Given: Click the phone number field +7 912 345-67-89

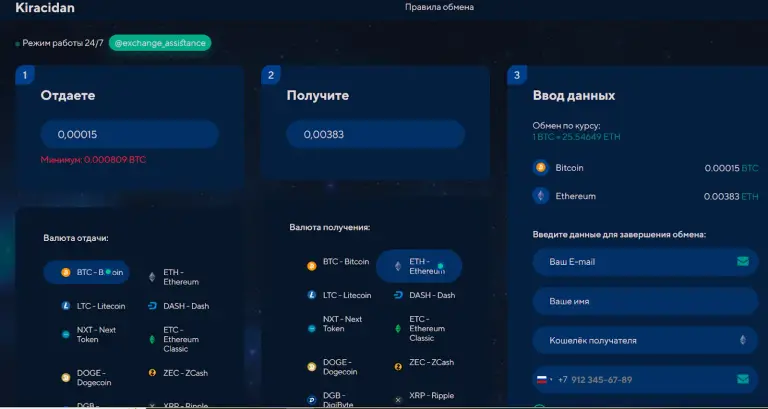Looking at the screenshot, I should click(646, 380).
